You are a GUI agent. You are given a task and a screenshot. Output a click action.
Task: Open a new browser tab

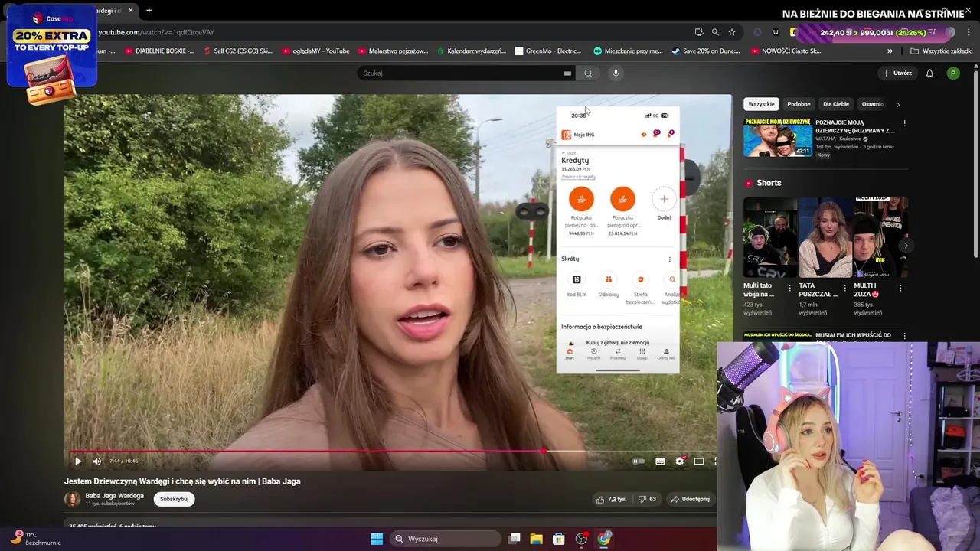(149, 11)
